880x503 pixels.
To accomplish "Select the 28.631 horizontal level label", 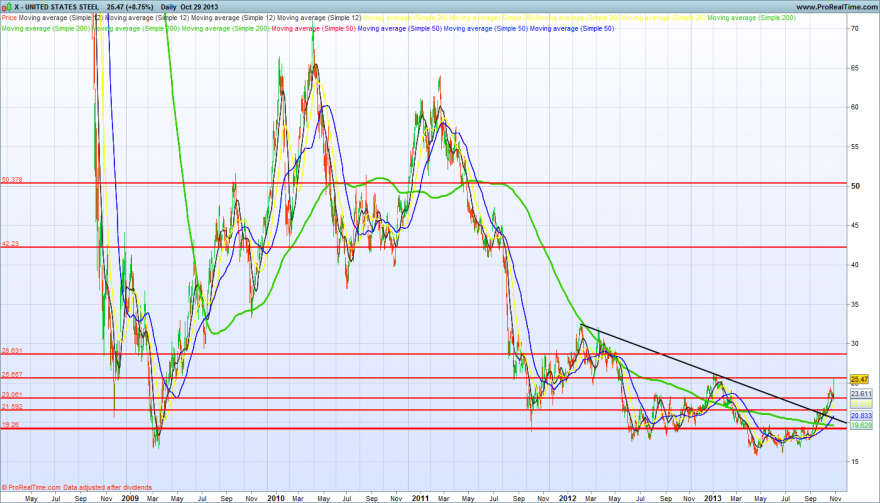I will point(12,351).
